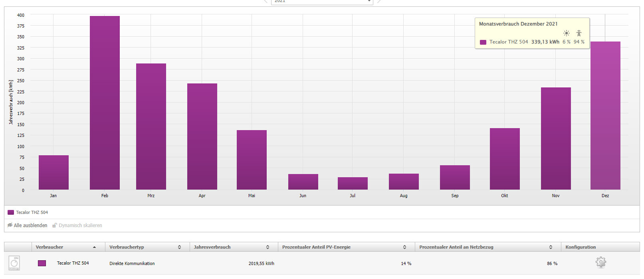Select the July bar in the chart
Image resolution: width=644 pixels, height=279 pixels.
353,183
